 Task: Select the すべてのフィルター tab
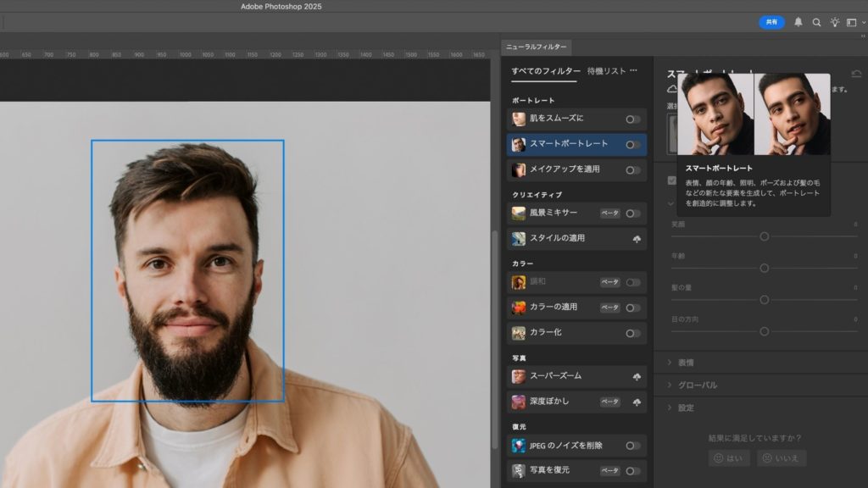click(546, 71)
